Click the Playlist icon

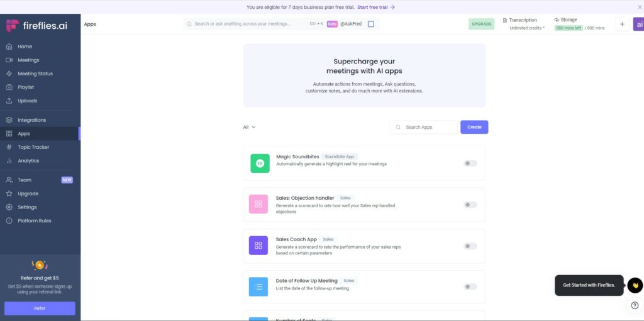pos(9,87)
